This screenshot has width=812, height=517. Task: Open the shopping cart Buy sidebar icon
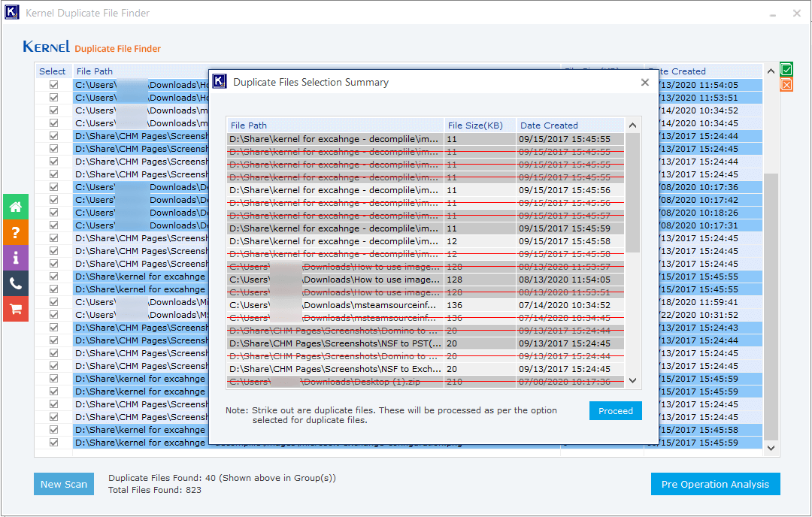point(16,309)
